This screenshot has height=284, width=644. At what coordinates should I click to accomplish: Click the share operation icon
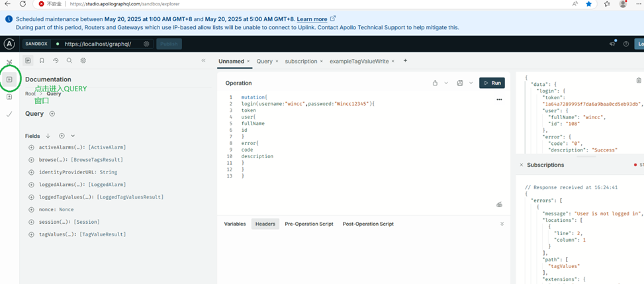point(435,83)
